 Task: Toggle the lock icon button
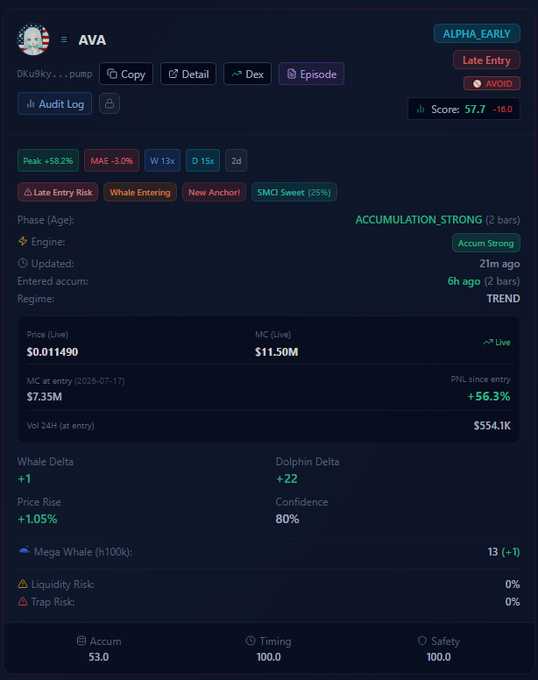(x=109, y=104)
